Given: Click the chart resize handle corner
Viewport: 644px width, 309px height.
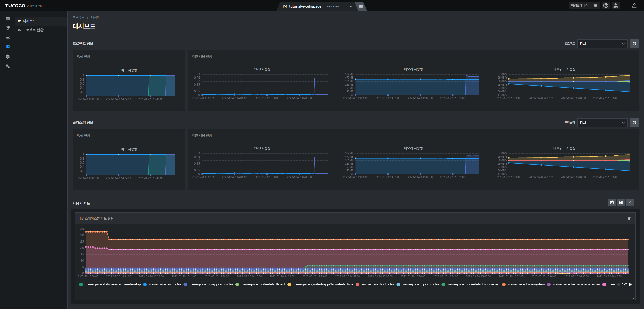Looking at the screenshot, I should [633, 298].
